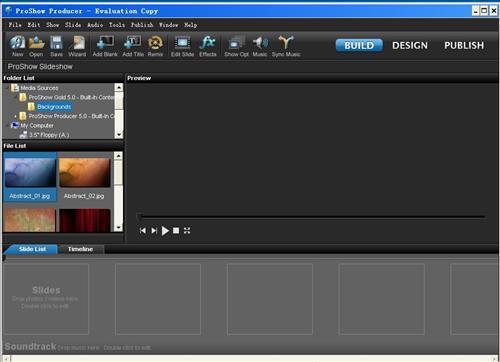
Task: Play the slideshow preview
Action: (x=165, y=231)
